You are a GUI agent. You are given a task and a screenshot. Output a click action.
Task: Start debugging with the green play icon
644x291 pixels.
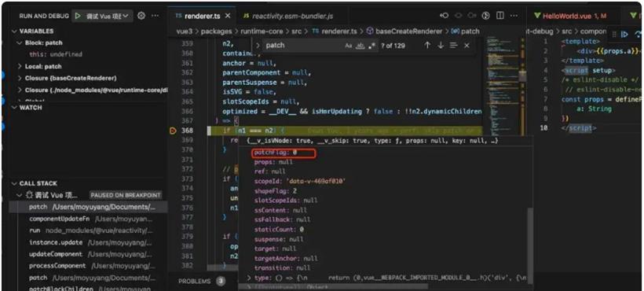(x=78, y=16)
